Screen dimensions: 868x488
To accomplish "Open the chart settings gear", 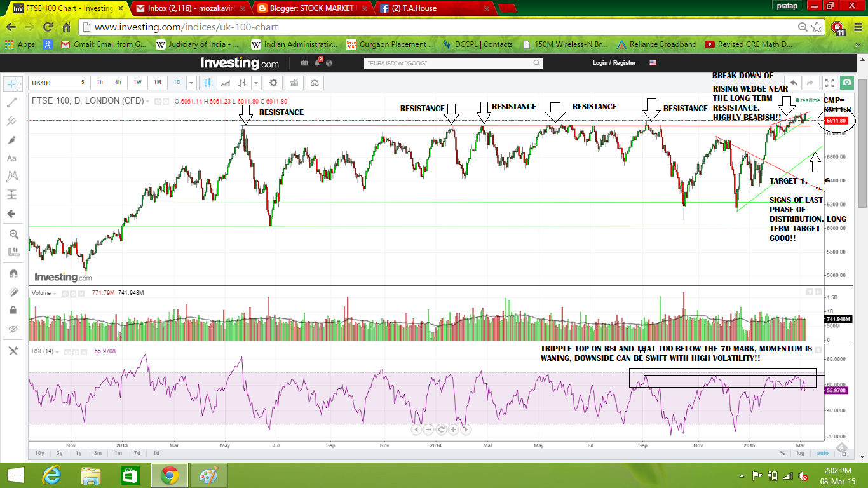I will coord(273,83).
